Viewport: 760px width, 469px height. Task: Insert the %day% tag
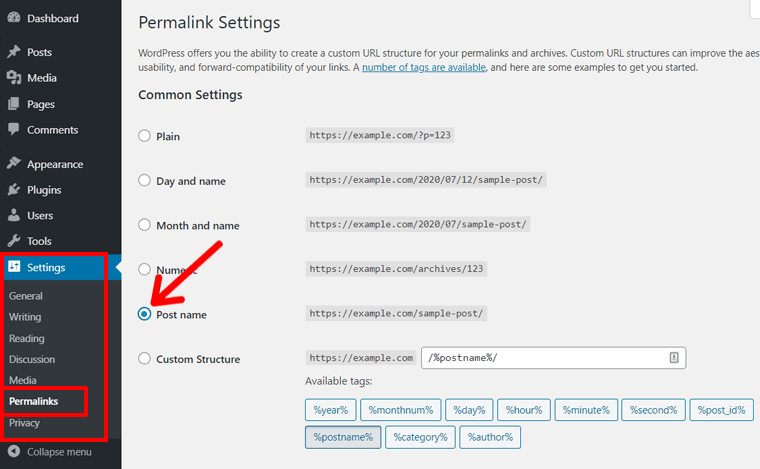[469, 410]
